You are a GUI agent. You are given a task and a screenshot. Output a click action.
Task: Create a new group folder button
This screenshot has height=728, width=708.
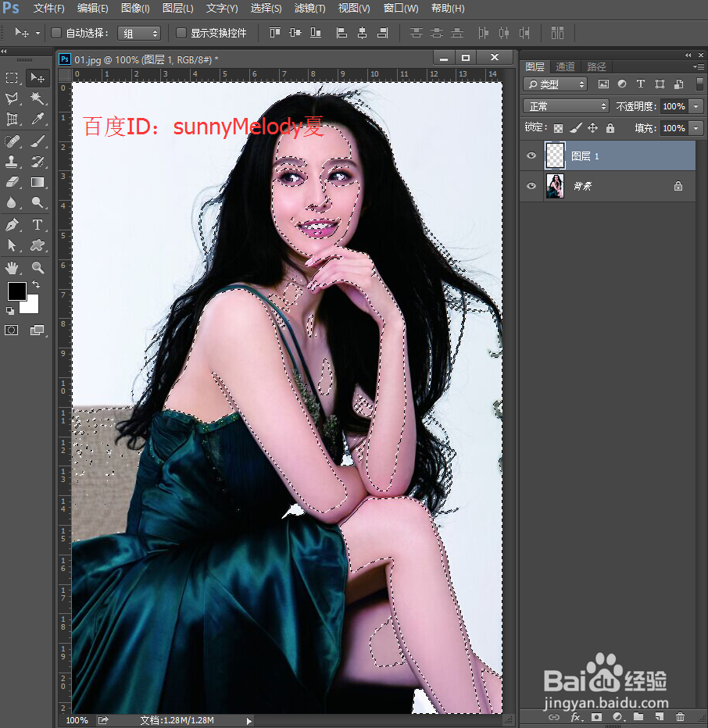[638, 717]
